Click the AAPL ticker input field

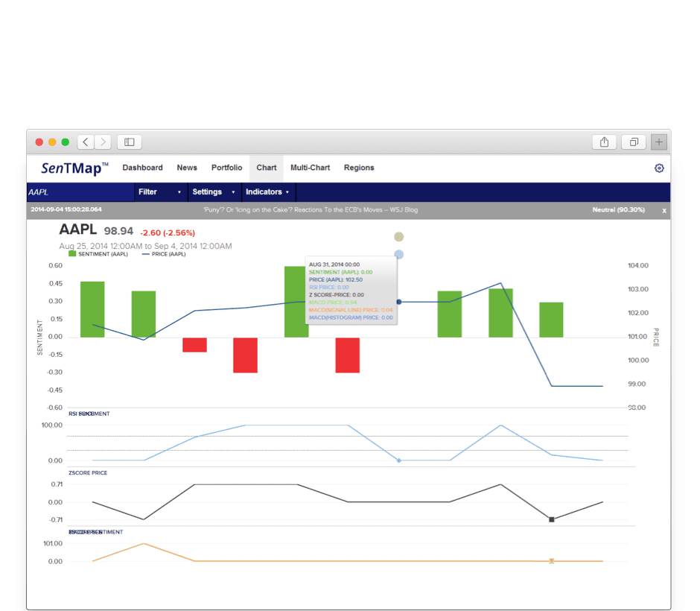click(x=80, y=192)
